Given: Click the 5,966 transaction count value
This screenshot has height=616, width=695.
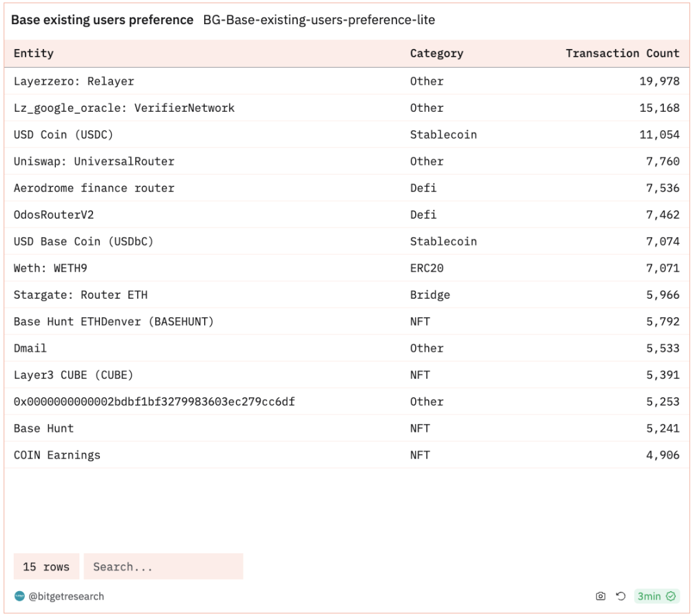Looking at the screenshot, I should tap(663, 295).
